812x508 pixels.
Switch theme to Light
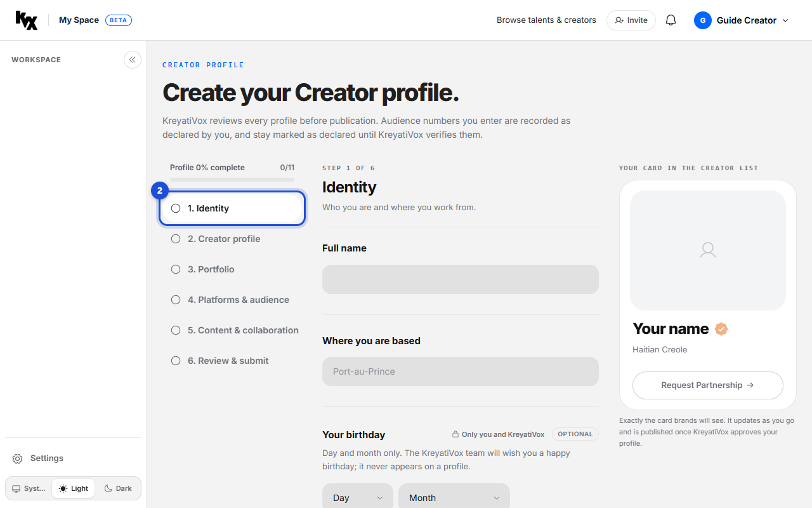pos(74,488)
